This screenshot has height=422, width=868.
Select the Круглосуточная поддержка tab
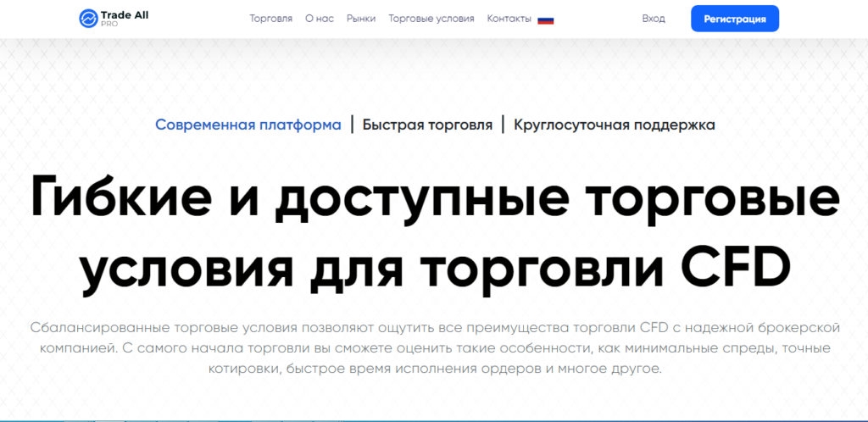pos(614,125)
